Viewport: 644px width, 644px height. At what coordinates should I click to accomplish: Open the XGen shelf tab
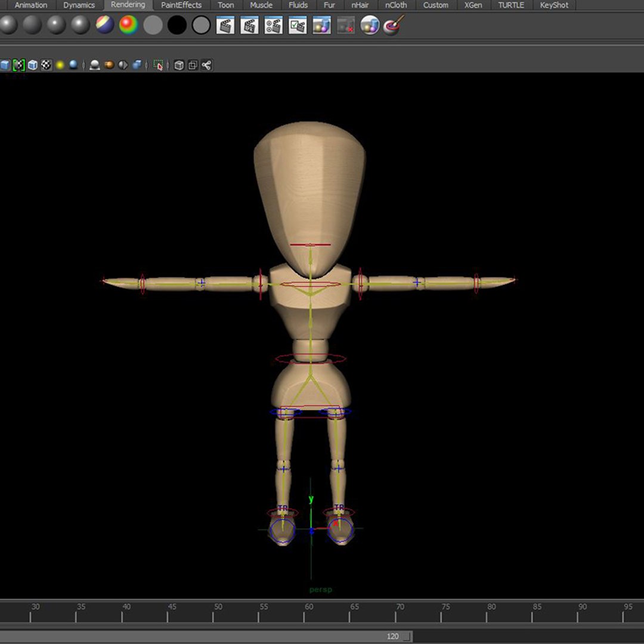473,5
